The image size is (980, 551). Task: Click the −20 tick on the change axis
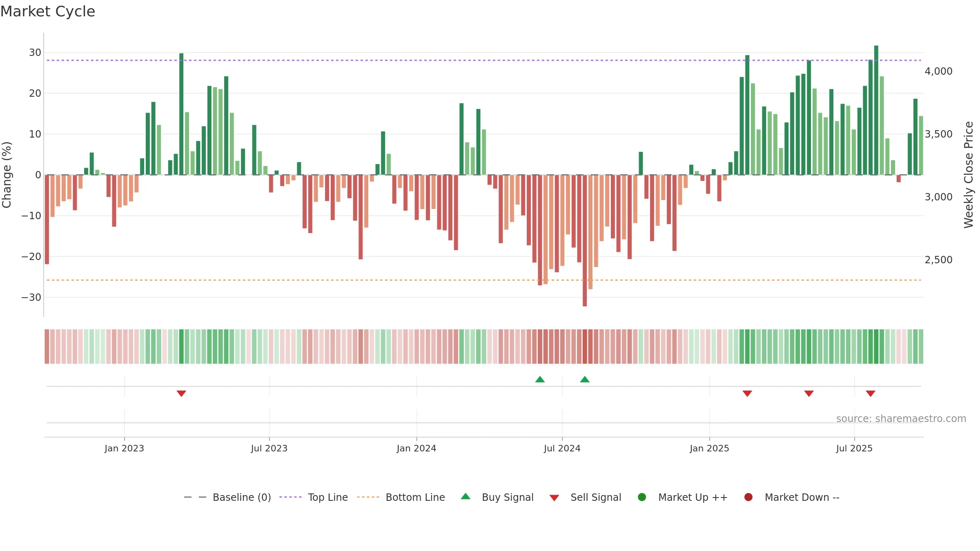pos(31,256)
